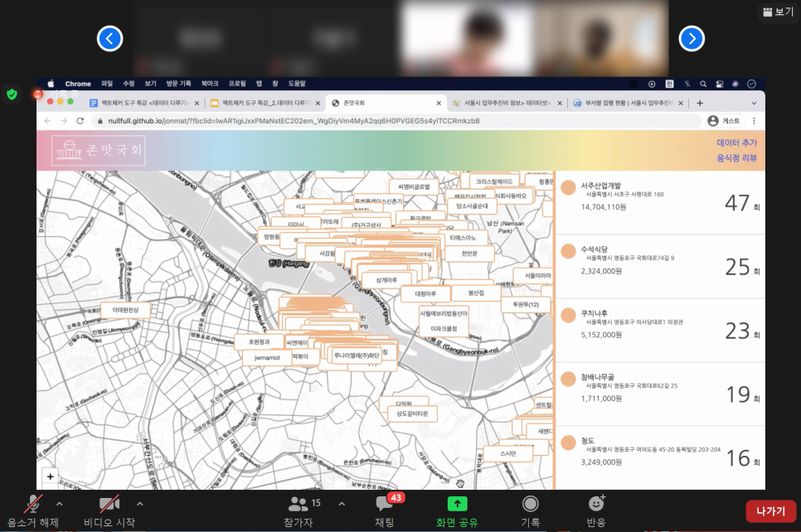Click the Siri icon in menu bar
Screen dimensions: 801x532
735,84
